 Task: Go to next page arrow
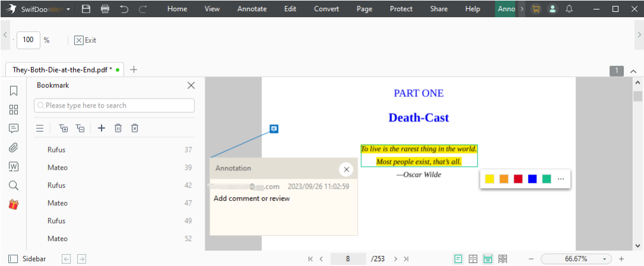[x=396, y=259]
